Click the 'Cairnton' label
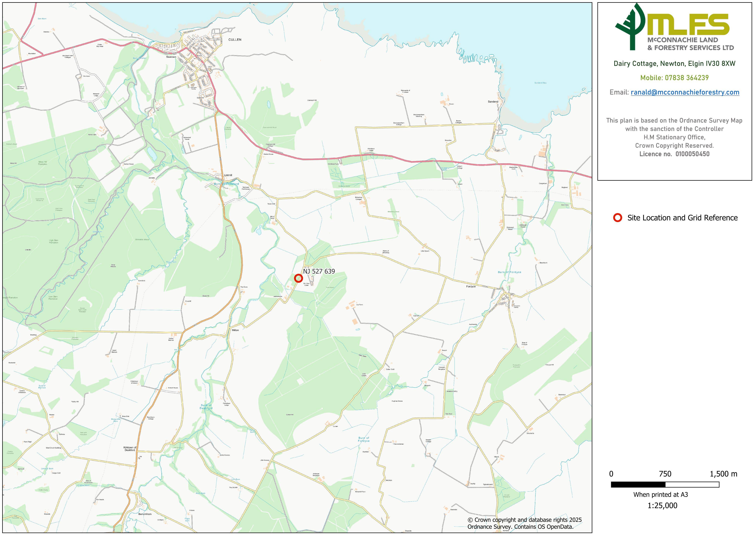Viewport: 756px width, 535px height. click(416, 316)
